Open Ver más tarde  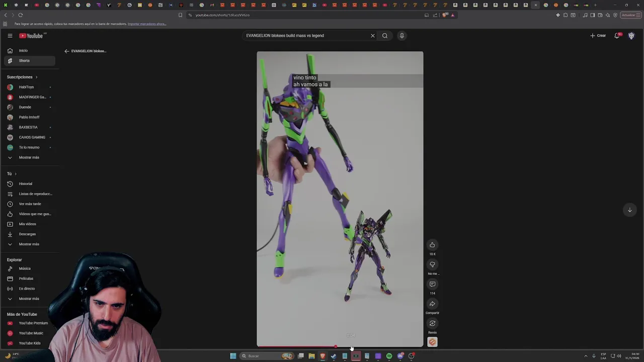29,204
